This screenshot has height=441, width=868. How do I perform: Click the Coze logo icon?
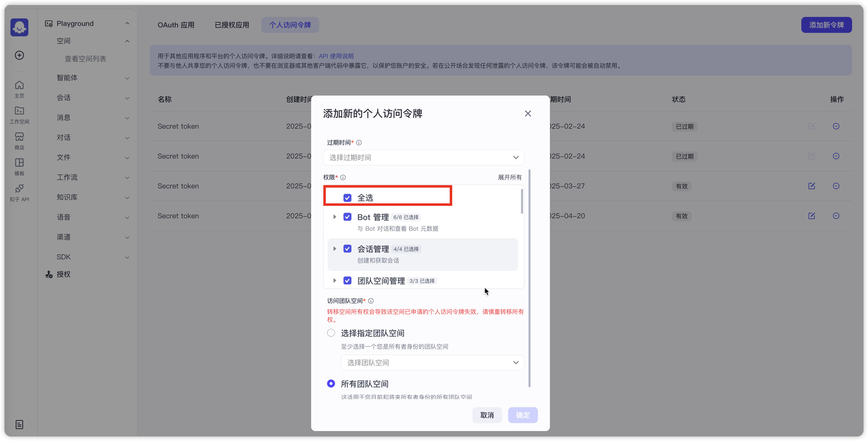pos(19,27)
